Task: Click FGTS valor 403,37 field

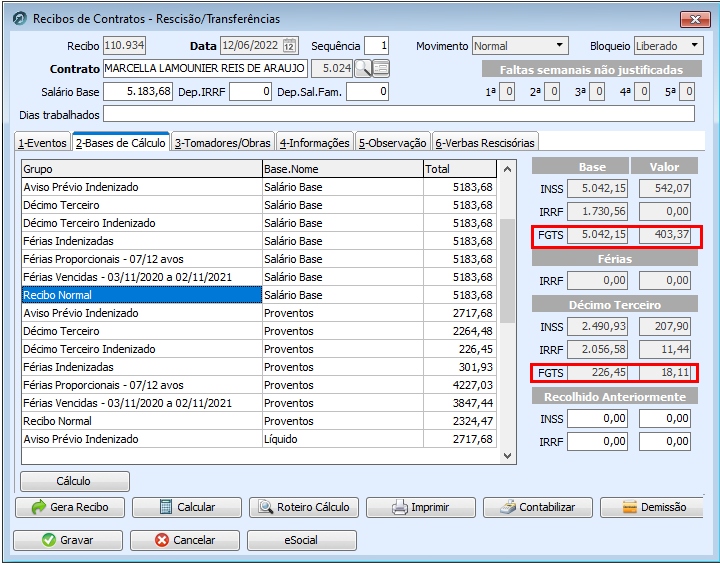Action: [665, 234]
